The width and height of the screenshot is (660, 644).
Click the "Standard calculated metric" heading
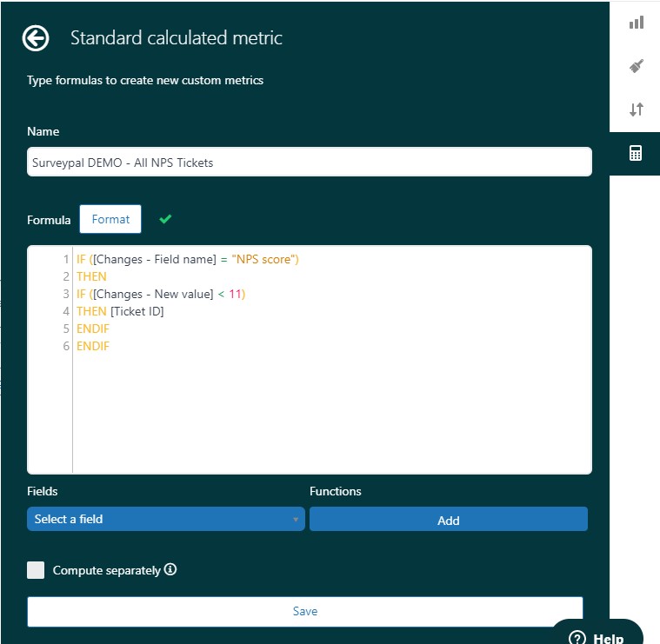(176, 38)
